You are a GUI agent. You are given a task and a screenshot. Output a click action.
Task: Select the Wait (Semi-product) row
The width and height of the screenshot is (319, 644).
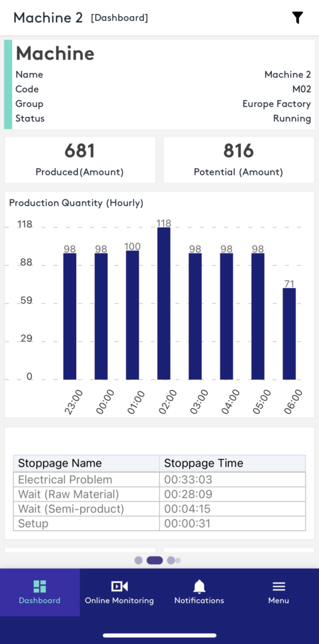[160, 509]
